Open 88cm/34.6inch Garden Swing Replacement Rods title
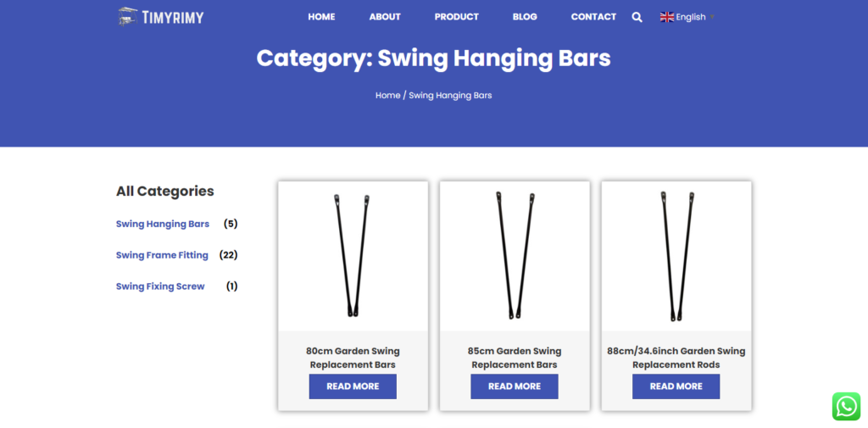Screen dimensions: 868x428 tap(676, 358)
